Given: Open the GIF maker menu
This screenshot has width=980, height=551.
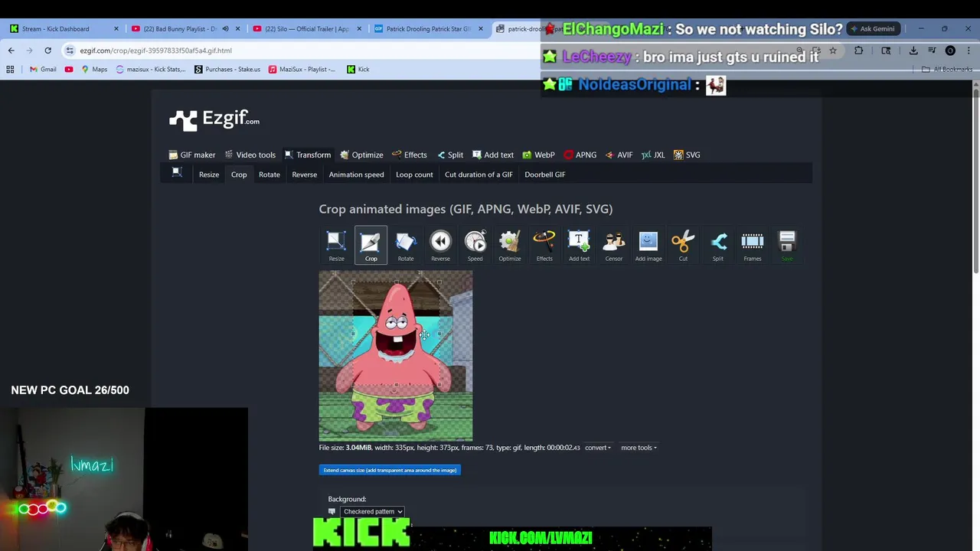Looking at the screenshot, I should (192, 155).
